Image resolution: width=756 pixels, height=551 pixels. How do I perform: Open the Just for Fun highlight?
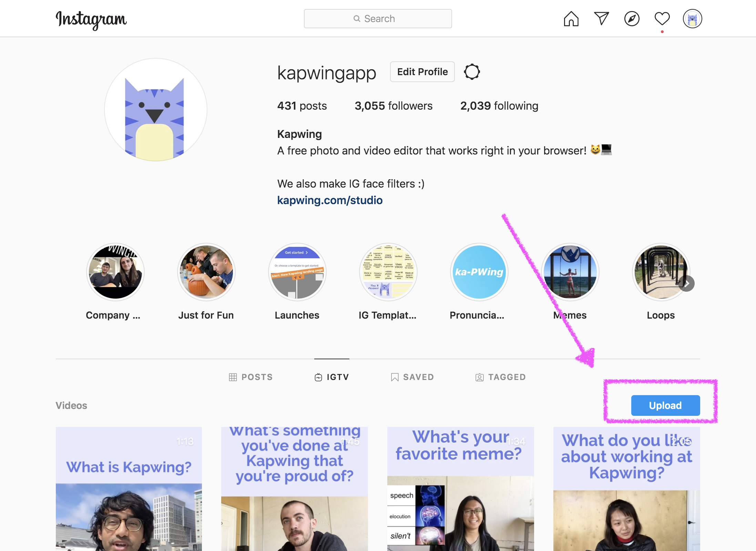click(x=206, y=272)
